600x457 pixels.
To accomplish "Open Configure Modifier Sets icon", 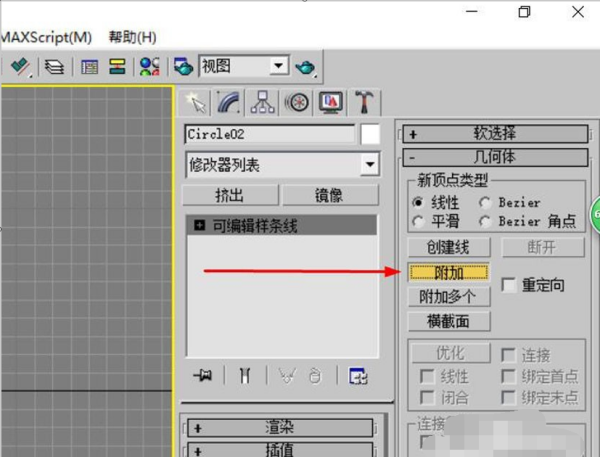I will coord(359,376).
